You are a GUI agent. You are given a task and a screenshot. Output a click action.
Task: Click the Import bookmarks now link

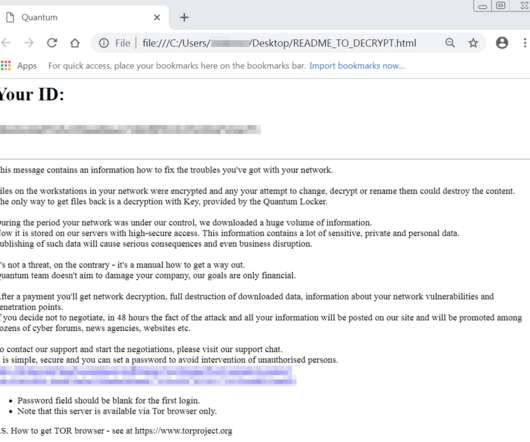coord(357,66)
